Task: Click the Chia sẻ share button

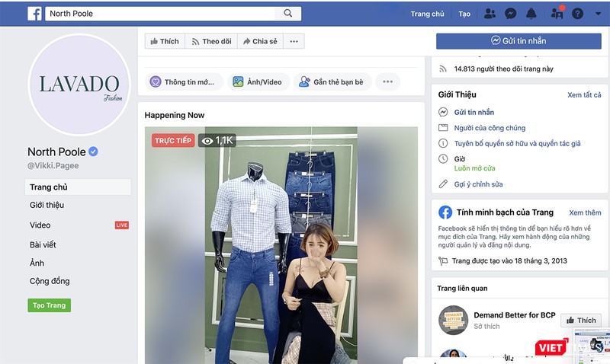Action: click(x=260, y=41)
